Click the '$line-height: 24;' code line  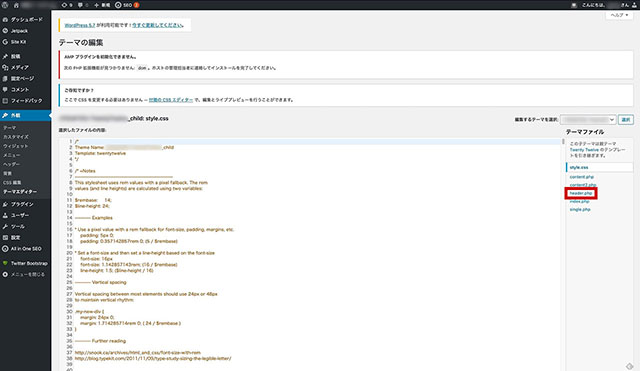coord(92,206)
